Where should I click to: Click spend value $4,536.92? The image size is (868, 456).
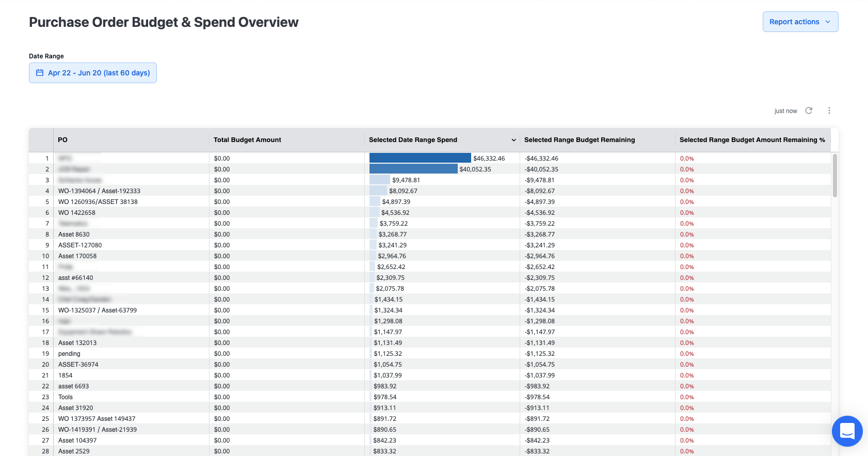[395, 213]
